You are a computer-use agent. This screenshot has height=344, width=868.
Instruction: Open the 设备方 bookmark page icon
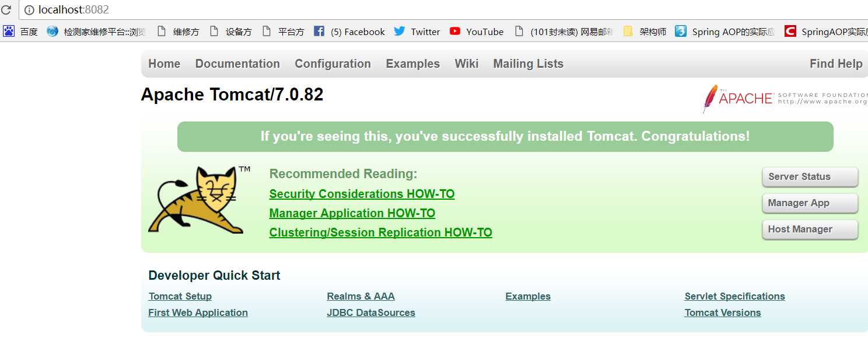click(214, 32)
